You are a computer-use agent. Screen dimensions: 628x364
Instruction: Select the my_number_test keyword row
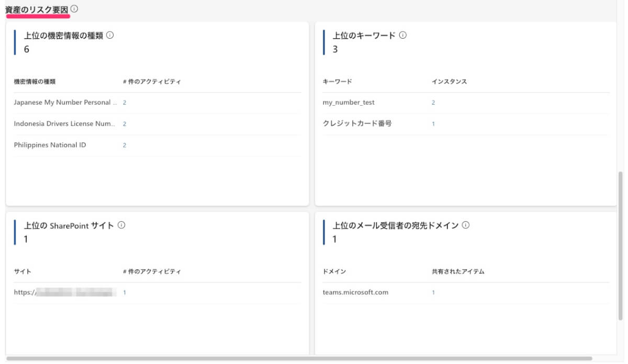[349, 103]
